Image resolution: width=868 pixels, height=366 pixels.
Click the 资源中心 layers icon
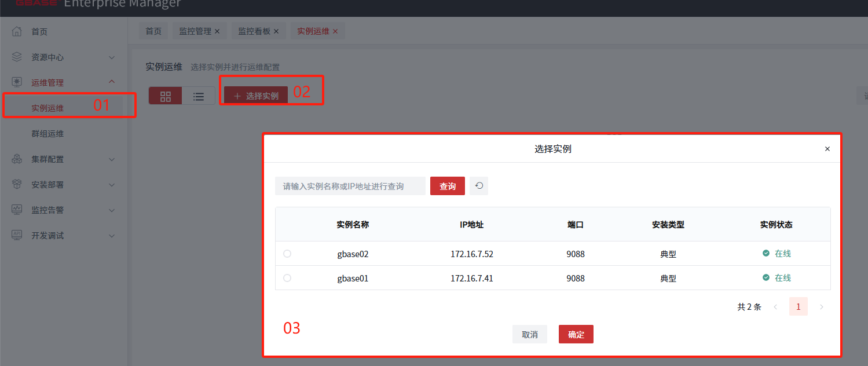(17, 57)
